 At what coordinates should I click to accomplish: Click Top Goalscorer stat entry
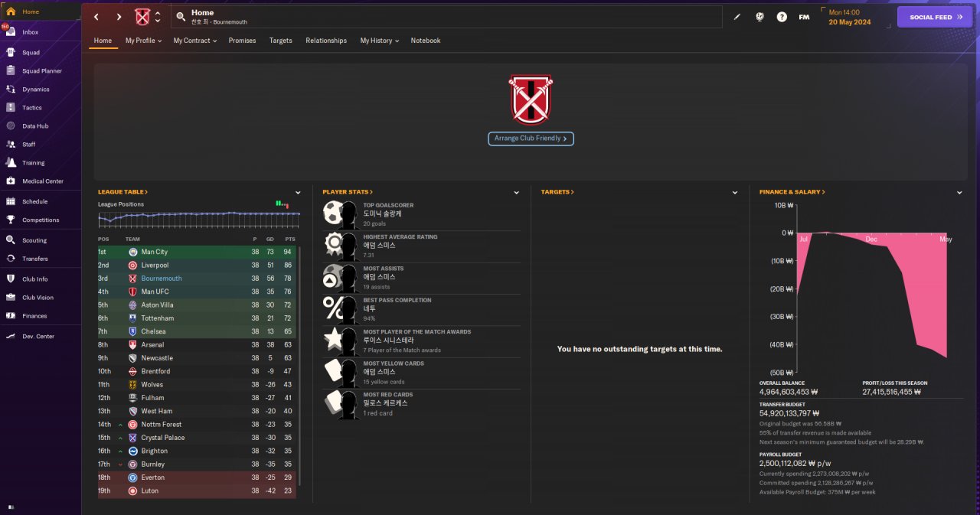pyautogui.click(x=421, y=215)
